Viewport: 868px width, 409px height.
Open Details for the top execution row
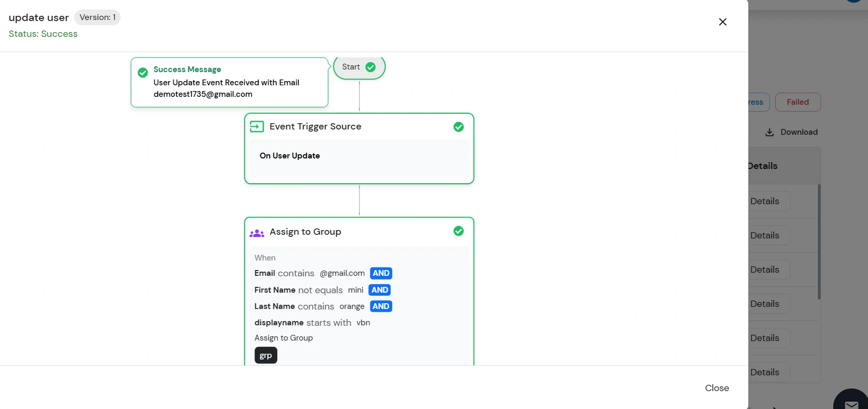point(765,201)
